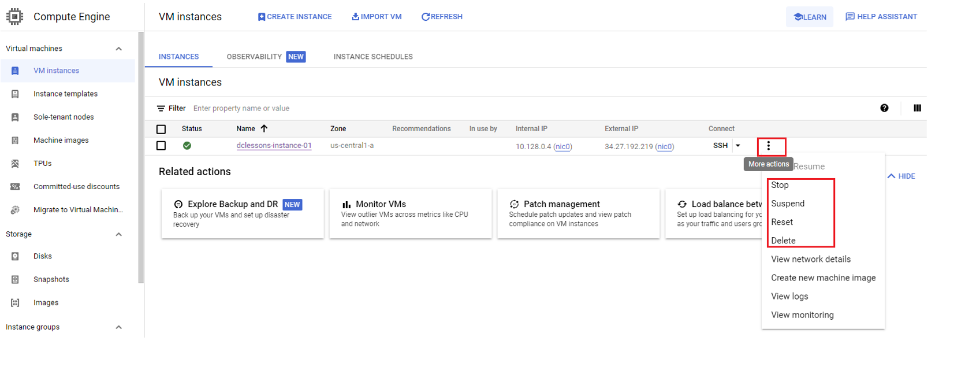The height and width of the screenshot is (377, 980).
Task: Select Create new machine image
Action: [824, 278]
